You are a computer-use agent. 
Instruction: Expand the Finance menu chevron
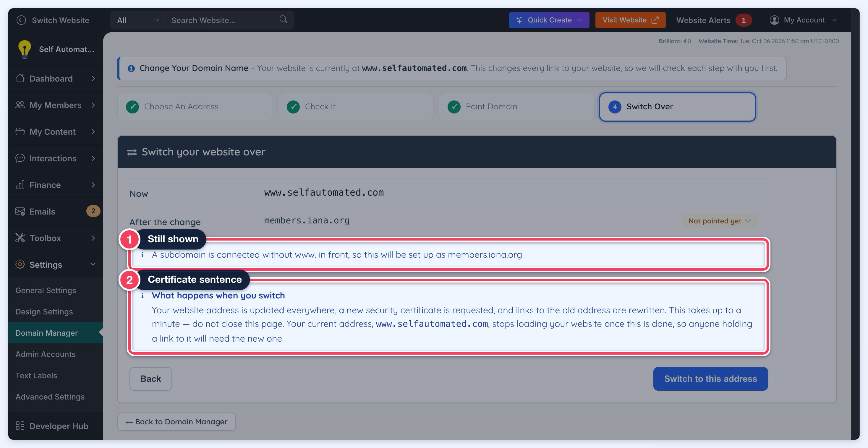[x=93, y=185]
